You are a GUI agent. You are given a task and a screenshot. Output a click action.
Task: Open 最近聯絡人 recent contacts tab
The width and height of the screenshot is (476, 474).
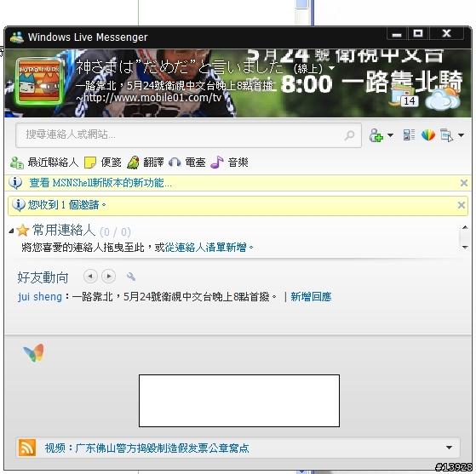coord(44,163)
